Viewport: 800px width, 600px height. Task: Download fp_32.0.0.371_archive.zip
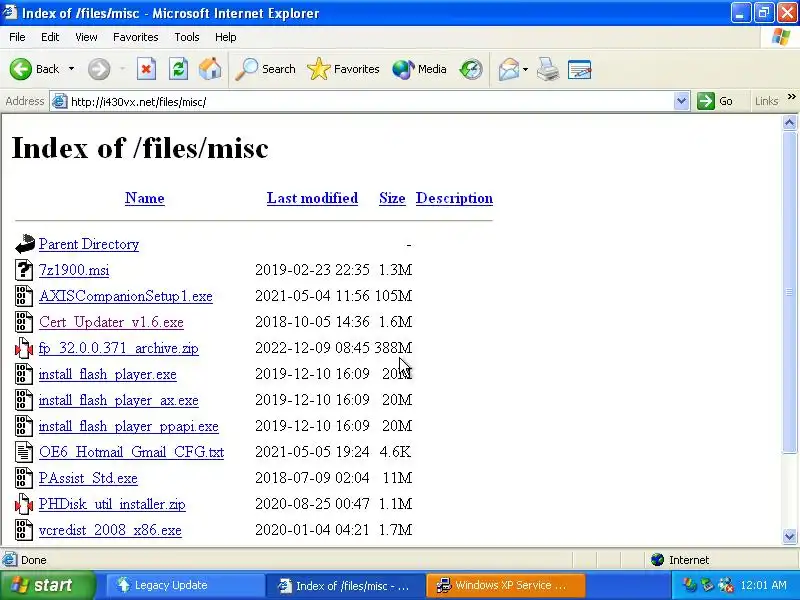tap(119, 348)
